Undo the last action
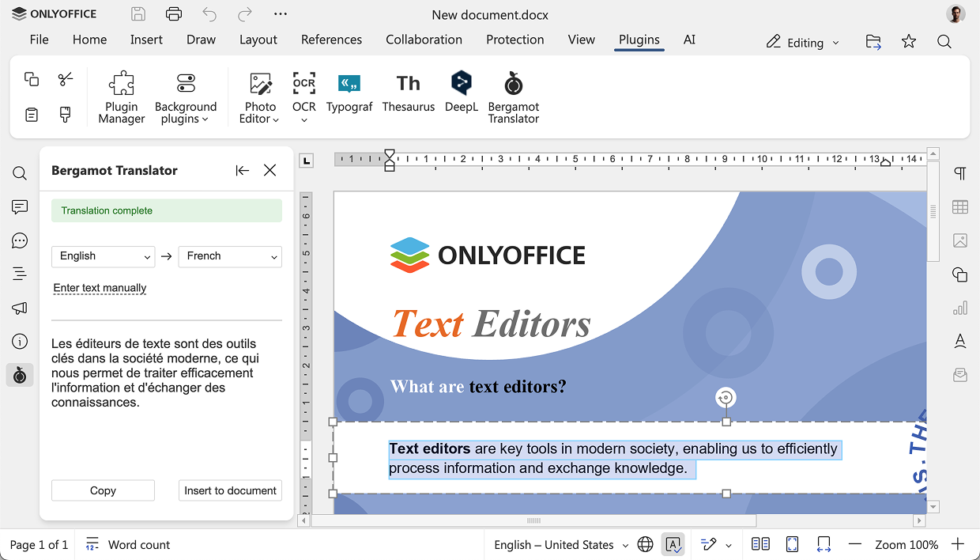The image size is (980, 560). 209,14
